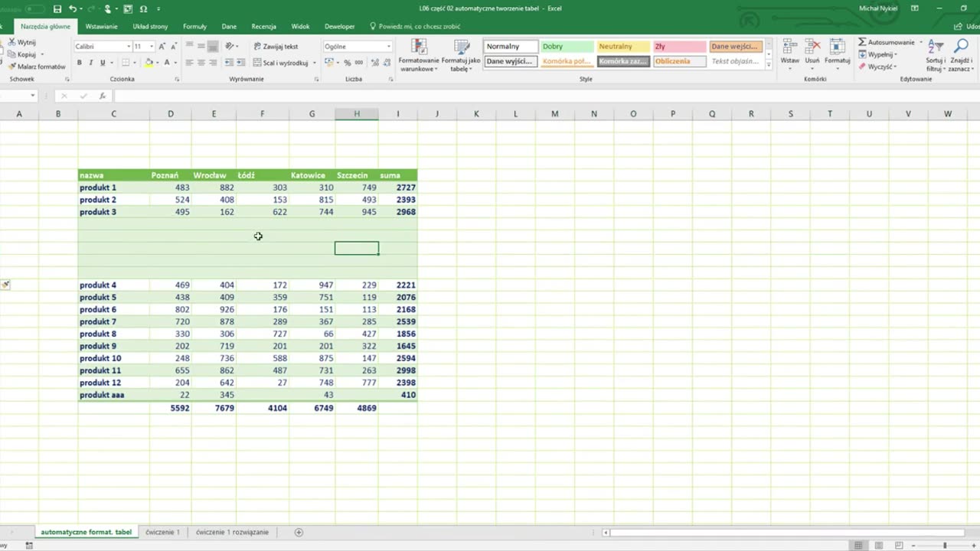This screenshot has height=551, width=980.
Task: Click the Save icon in quick access toolbar
Action: (57, 8)
